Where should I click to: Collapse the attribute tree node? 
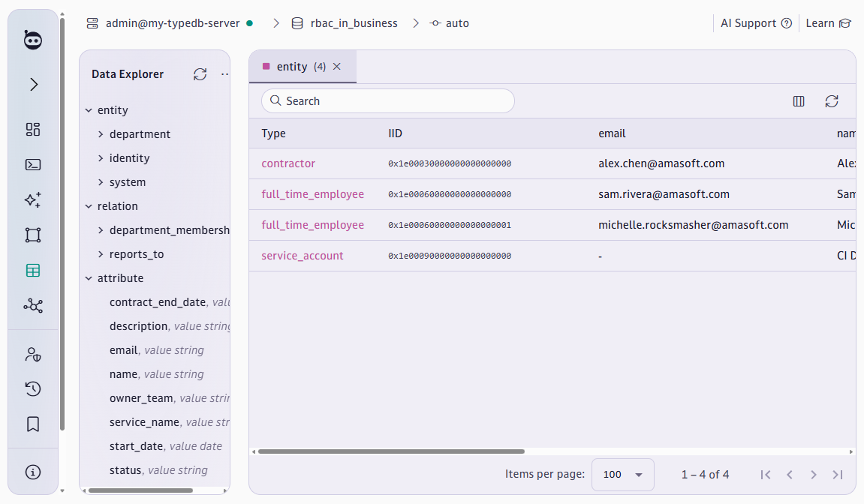(89, 278)
